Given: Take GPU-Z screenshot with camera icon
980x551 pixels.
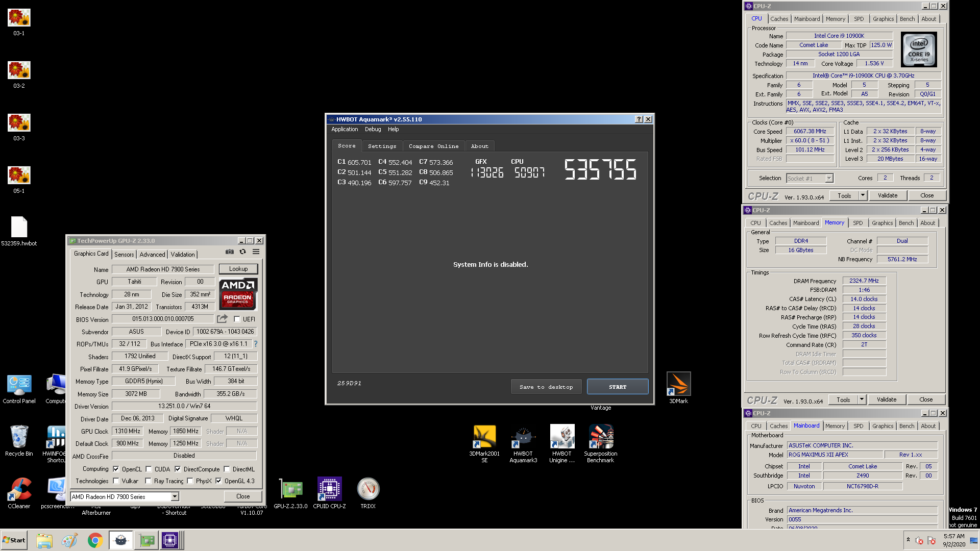Looking at the screenshot, I should click(x=230, y=252).
